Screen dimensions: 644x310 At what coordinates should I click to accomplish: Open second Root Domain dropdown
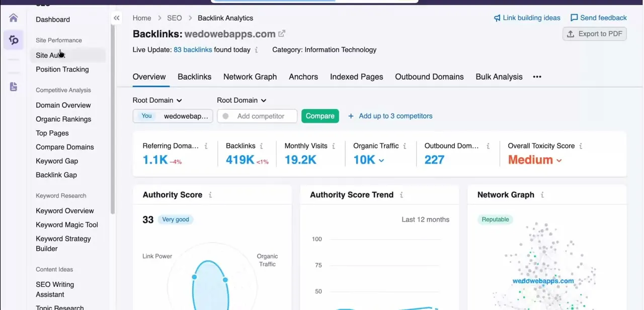(242, 100)
